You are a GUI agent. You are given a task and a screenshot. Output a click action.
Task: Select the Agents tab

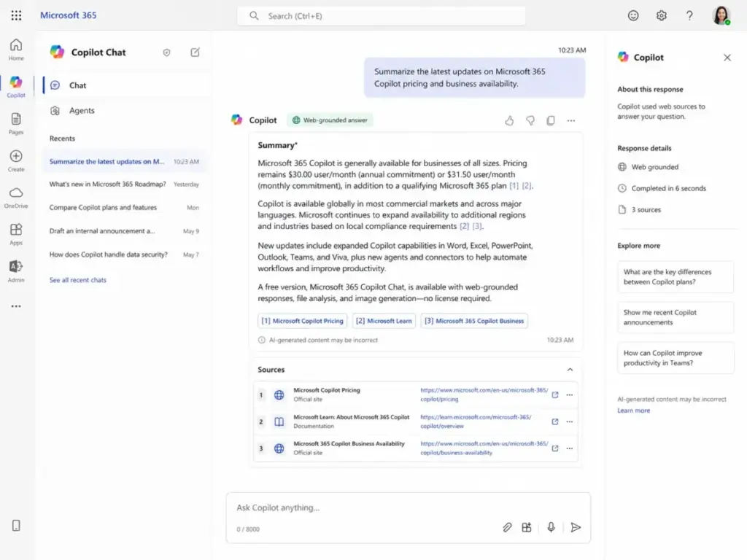click(127, 111)
